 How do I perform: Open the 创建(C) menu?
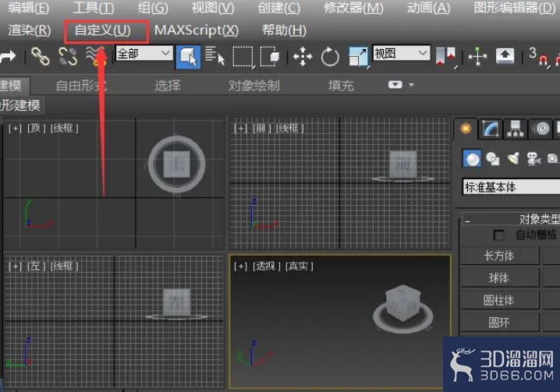pos(279,8)
